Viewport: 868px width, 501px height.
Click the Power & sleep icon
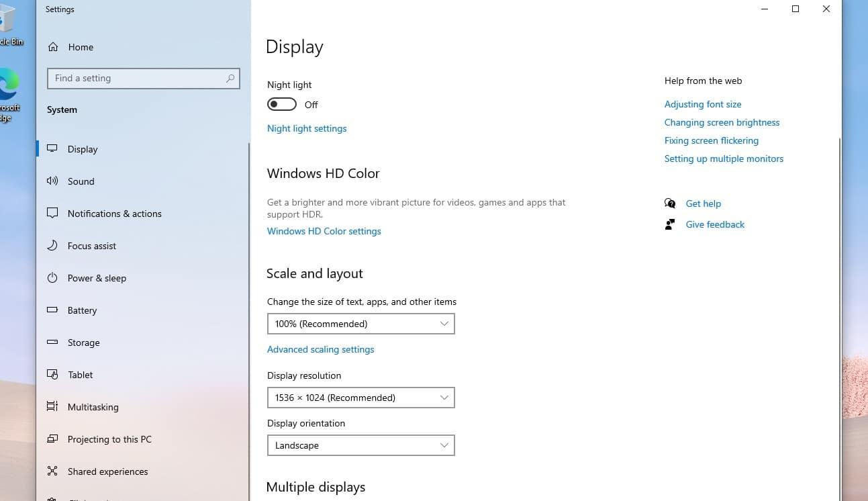click(x=52, y=278)
